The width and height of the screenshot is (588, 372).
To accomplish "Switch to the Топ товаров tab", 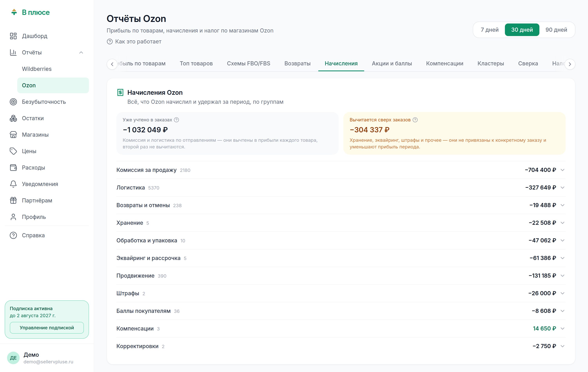I will point(196,64).
